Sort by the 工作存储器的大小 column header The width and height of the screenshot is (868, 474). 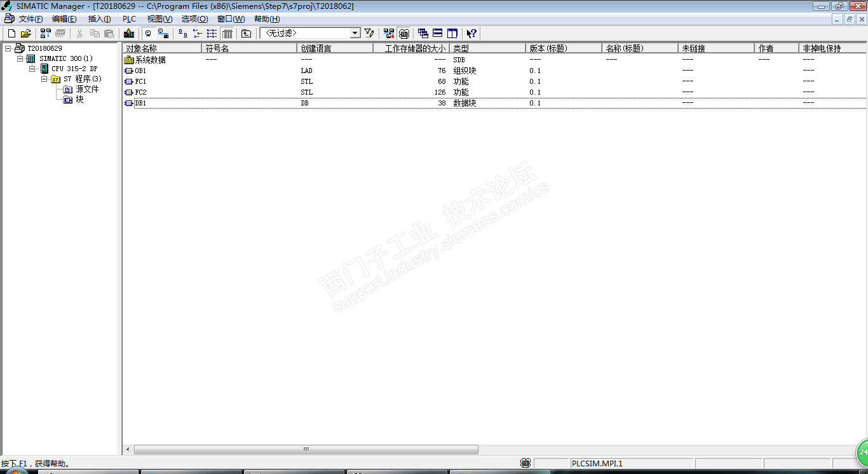412,48
